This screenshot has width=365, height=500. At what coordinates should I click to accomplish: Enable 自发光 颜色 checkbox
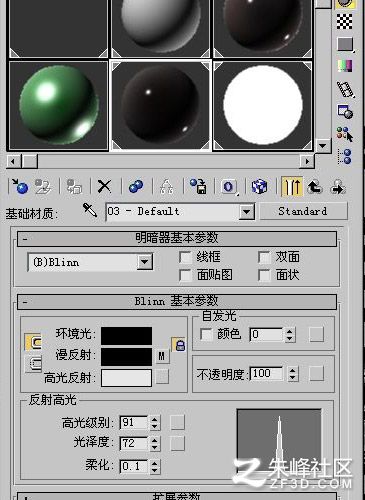[206, 334]
